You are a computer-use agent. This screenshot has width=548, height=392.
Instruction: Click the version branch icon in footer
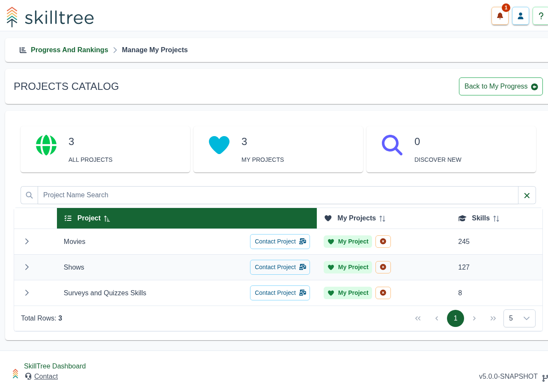click(x=545, y=378)
